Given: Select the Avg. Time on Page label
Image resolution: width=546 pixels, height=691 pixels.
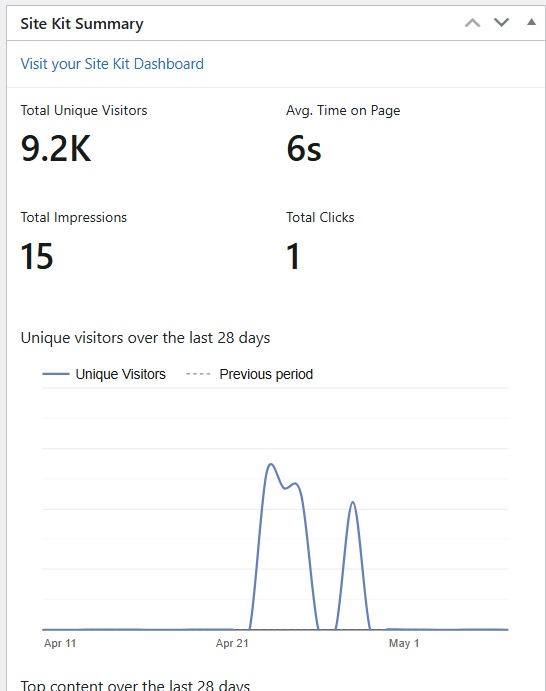Looking at the screenshot, I should click(343, 110).
